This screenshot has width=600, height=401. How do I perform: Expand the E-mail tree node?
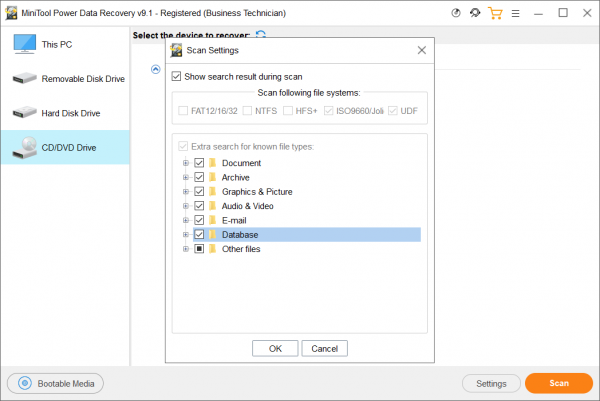[x=186, y=220]
